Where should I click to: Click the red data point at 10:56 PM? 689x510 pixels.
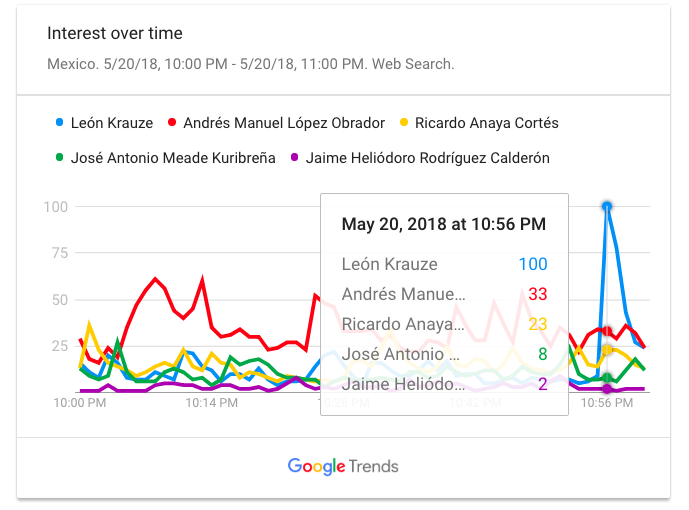[x=607, y=331]
